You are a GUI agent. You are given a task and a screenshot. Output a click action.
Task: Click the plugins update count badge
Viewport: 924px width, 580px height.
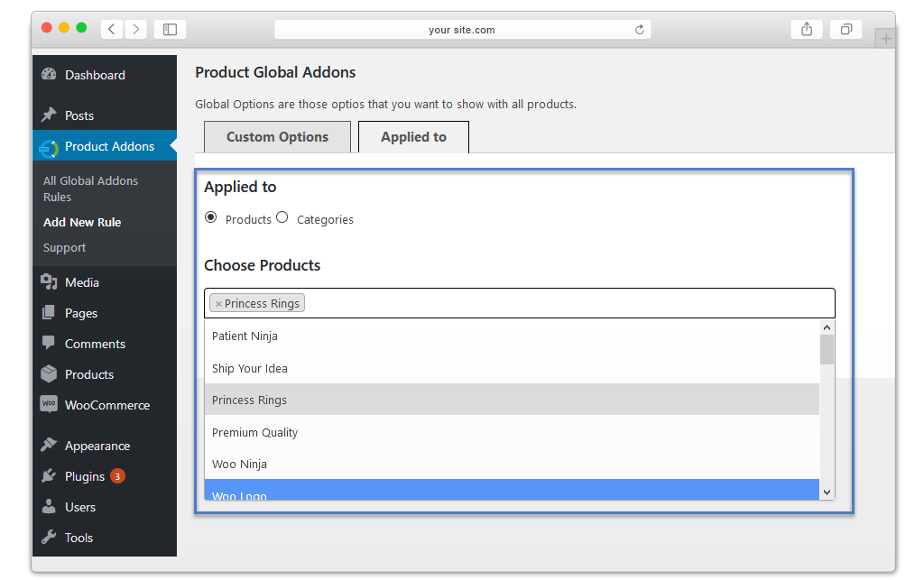117,475
